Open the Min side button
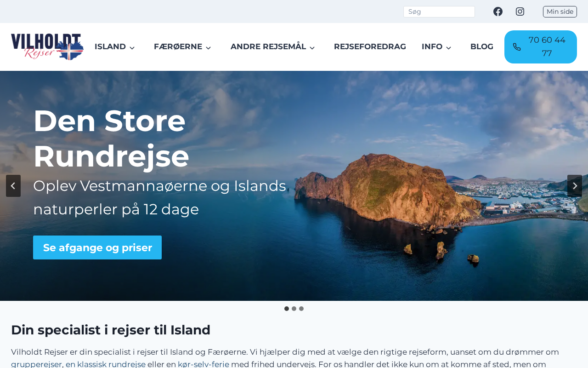Viewport: 588px width, 368px height. [560, 11]
